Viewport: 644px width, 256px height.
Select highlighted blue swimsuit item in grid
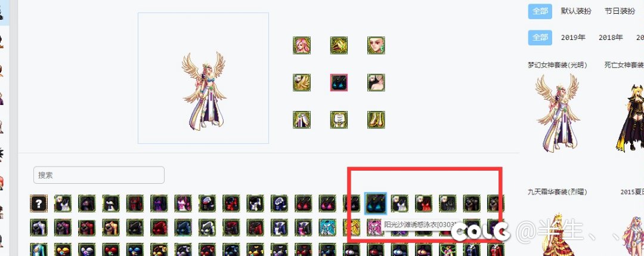(x=376, y=203)
